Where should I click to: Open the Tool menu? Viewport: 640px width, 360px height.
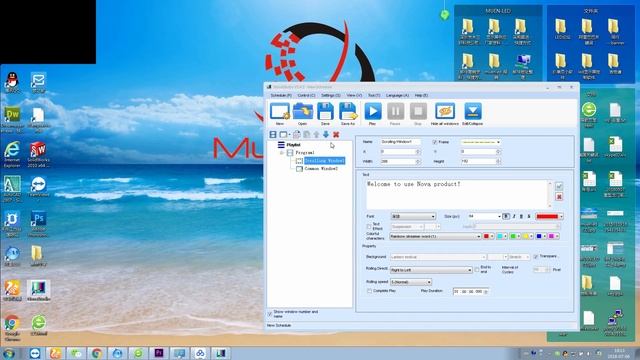pos(374,95)
